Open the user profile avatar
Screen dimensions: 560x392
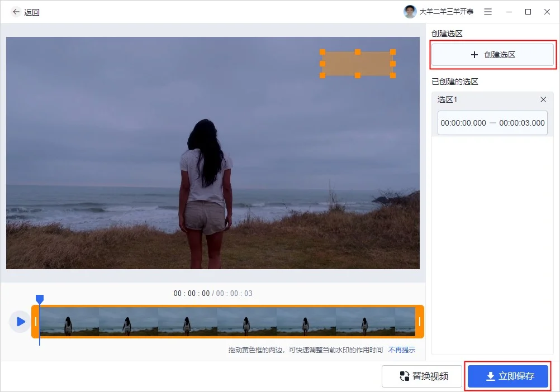pyautogui.click(x=410, y=12)
